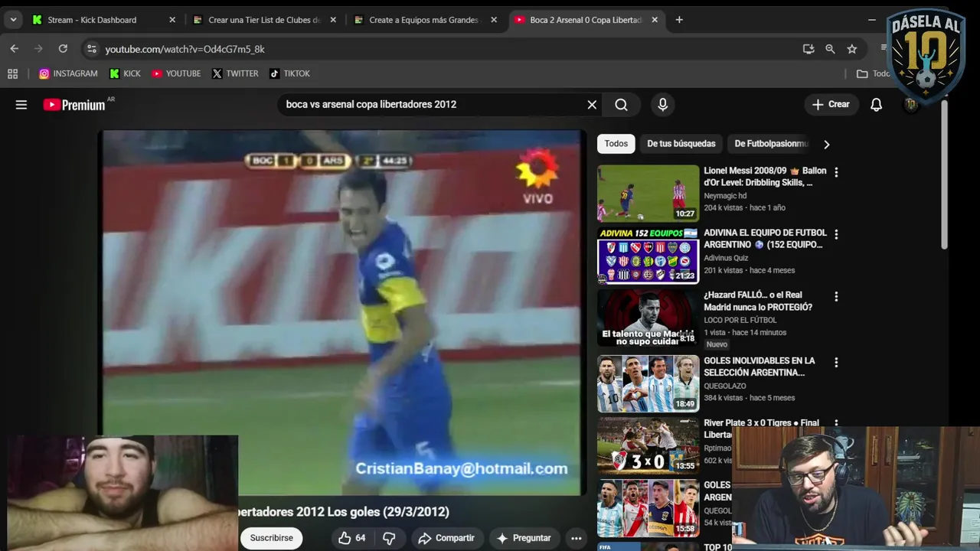The image size is (980, 551).
Task: Clear the YouTube search box text
Action: pyautogui.click(x=592, y=105)
